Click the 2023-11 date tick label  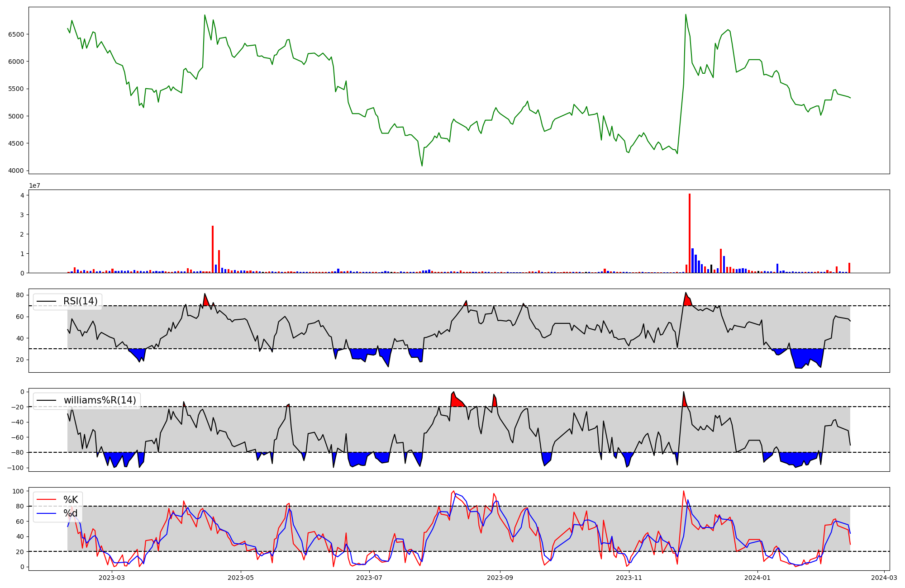click(x=629, y=578)
